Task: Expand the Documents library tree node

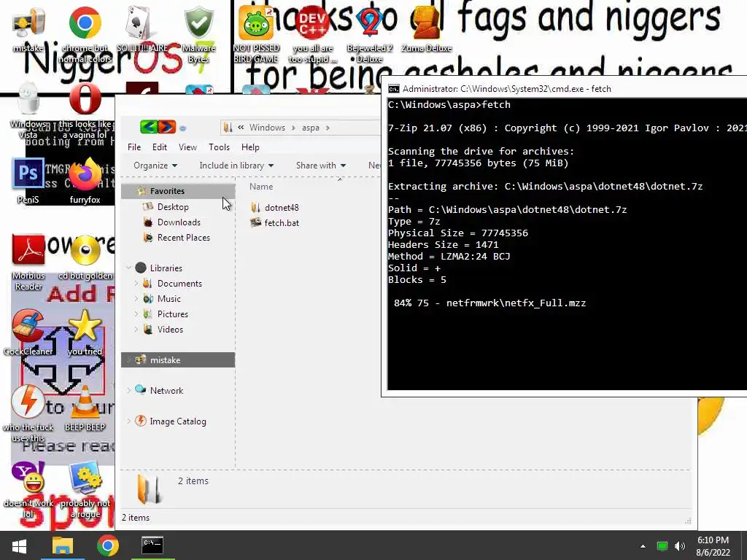Action: (x=136, y=284)
